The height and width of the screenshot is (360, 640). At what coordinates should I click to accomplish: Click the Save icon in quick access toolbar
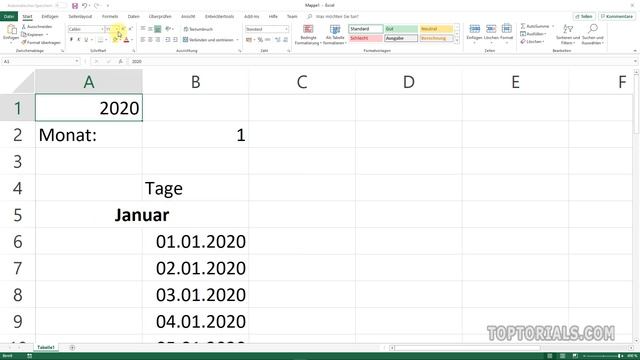[x=75, y=6]
